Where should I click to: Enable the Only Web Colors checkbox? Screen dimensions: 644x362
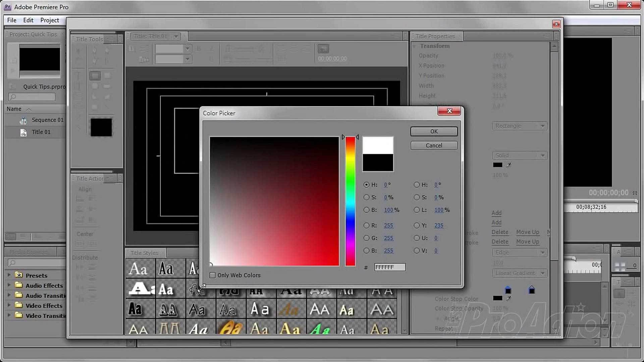coord(212,275)
